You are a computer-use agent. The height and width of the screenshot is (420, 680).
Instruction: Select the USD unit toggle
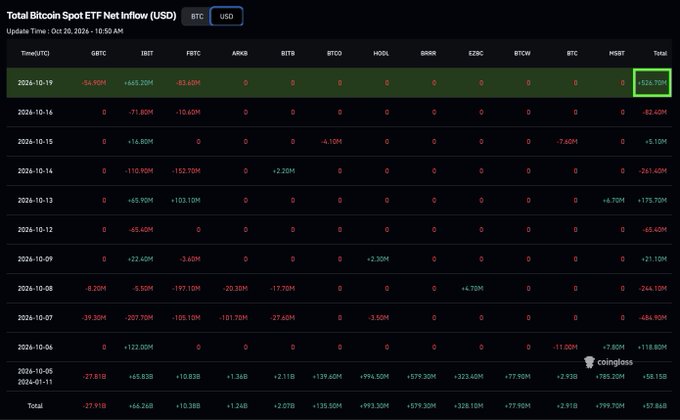(226, 16)
